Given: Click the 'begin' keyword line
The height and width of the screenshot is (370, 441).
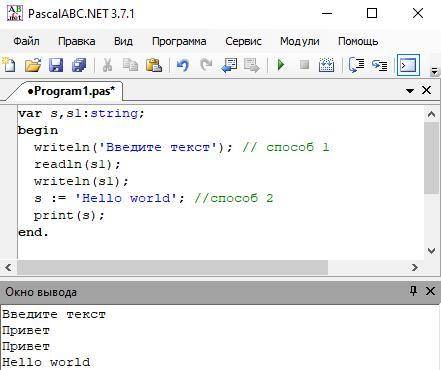Looking at the screenshot, I should pyautogui.click(x=38, y=130).
